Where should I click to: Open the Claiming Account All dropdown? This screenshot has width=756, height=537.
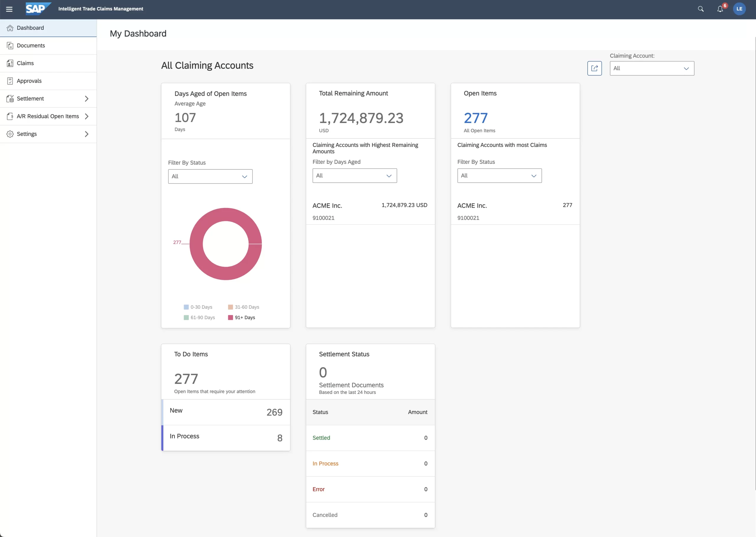651,68
